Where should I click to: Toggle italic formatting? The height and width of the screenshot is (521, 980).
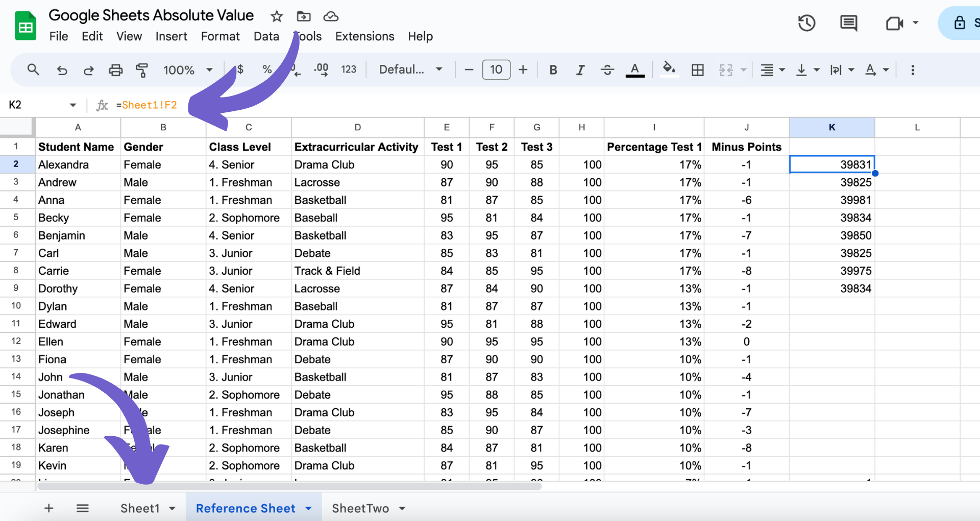click(580, 70)
